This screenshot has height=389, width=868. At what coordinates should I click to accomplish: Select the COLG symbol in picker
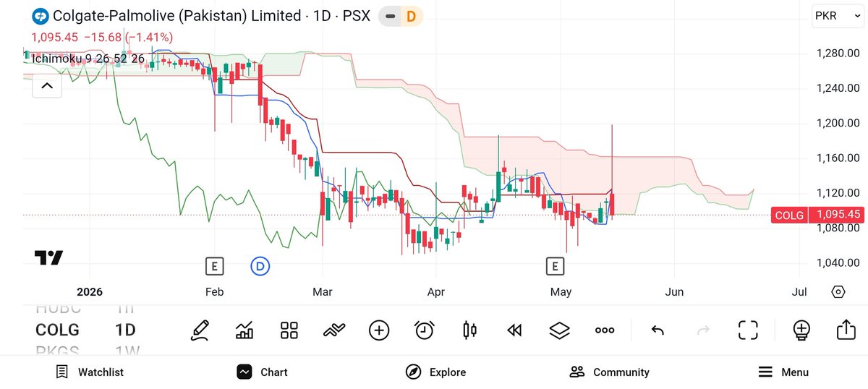[x=57, y=330]
